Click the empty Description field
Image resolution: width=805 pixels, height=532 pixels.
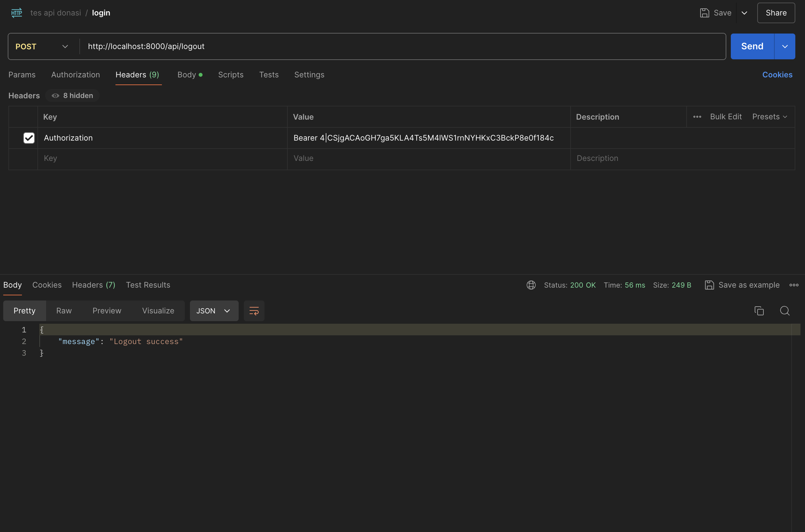(682, 158)
